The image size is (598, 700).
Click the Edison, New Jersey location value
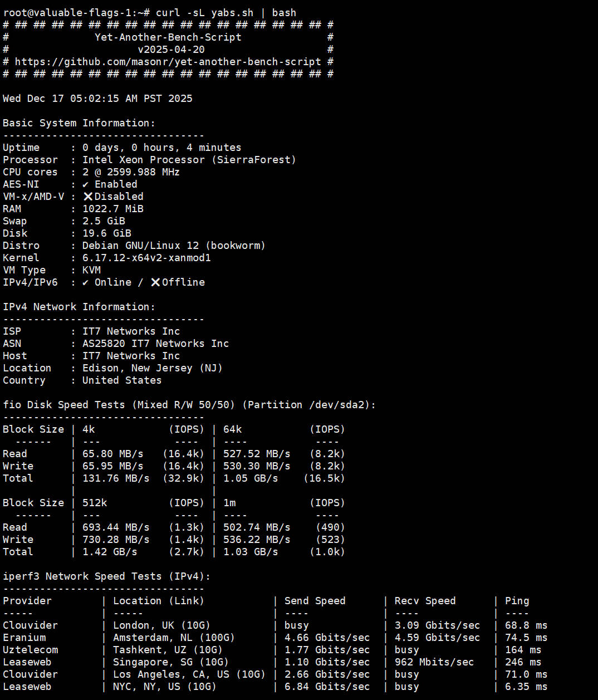click(152, 368)
